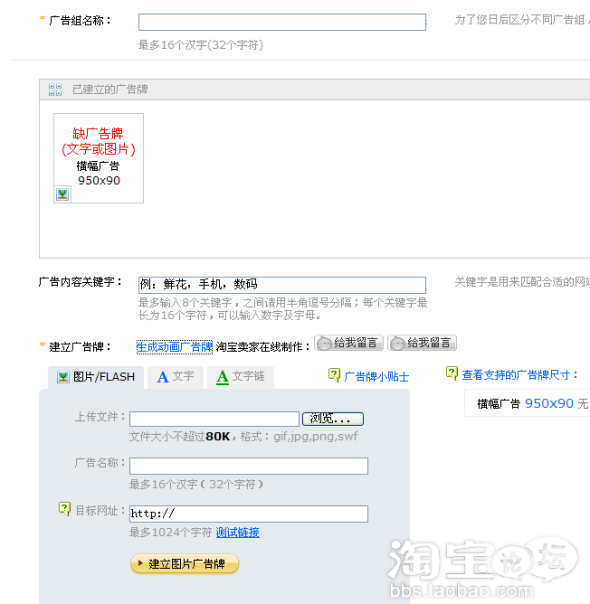Select the 缺广告牌 横幅广告 950x90 card
Viewport: 590px width, 604px height.
tap(99, 158)
